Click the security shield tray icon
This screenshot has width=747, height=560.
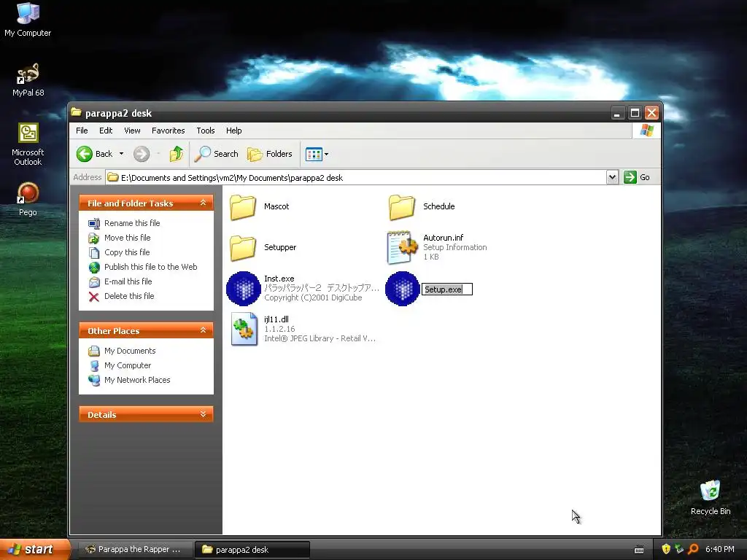tap(667, 549)
